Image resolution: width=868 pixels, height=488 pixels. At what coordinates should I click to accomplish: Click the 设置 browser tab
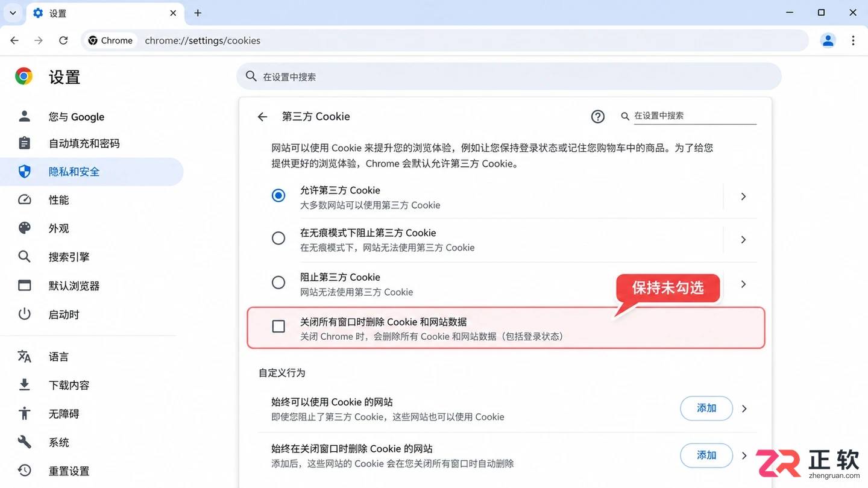(x=105, y=13)
